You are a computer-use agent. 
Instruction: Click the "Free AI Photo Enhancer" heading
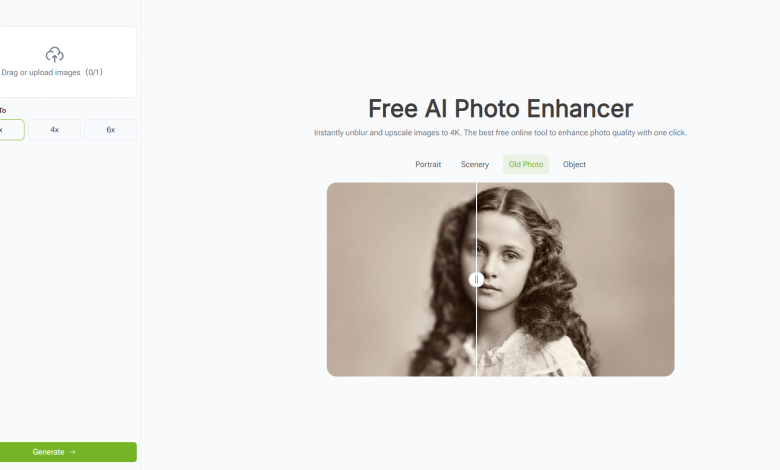tap(500, 108)
